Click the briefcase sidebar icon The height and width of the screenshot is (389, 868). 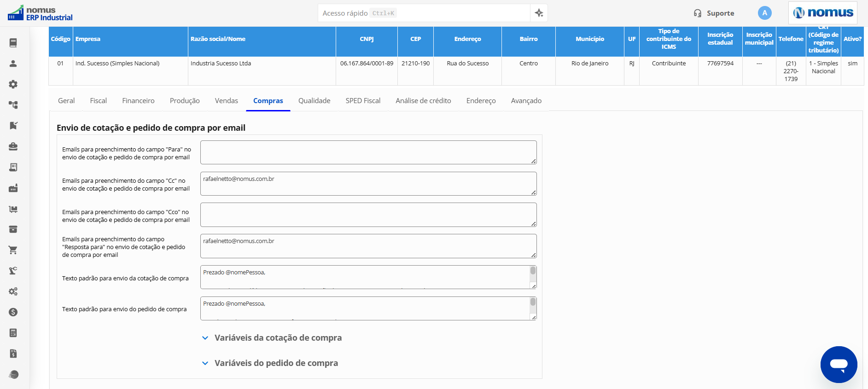(13, 146)
